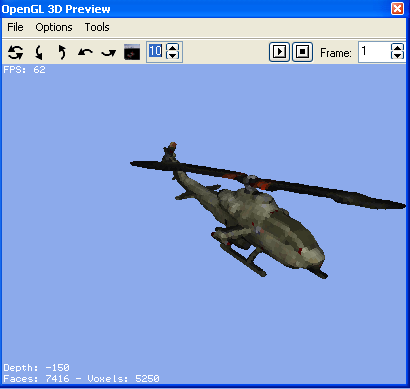
Task: Click the 'Faces: 7416 - Voxels: 5250' text
Action: click(x=81, y=379)
